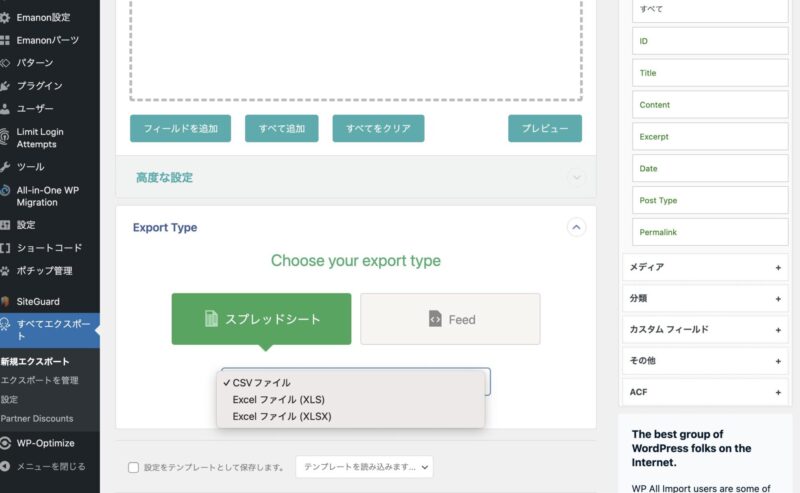Click the ポチップ管理 paw icon
This screenshot has width=800, height=493.
click(5, 271)
